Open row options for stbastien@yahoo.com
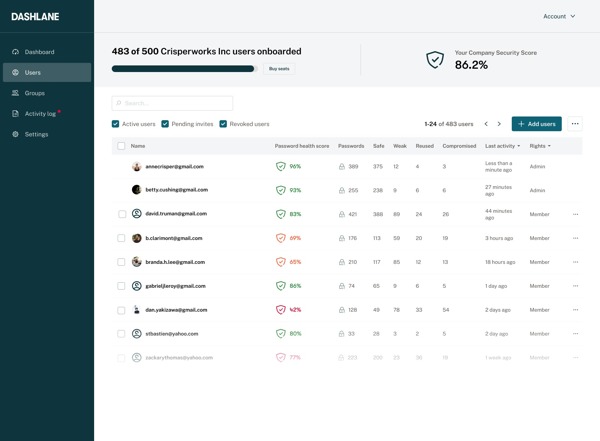 pos(575,334)
